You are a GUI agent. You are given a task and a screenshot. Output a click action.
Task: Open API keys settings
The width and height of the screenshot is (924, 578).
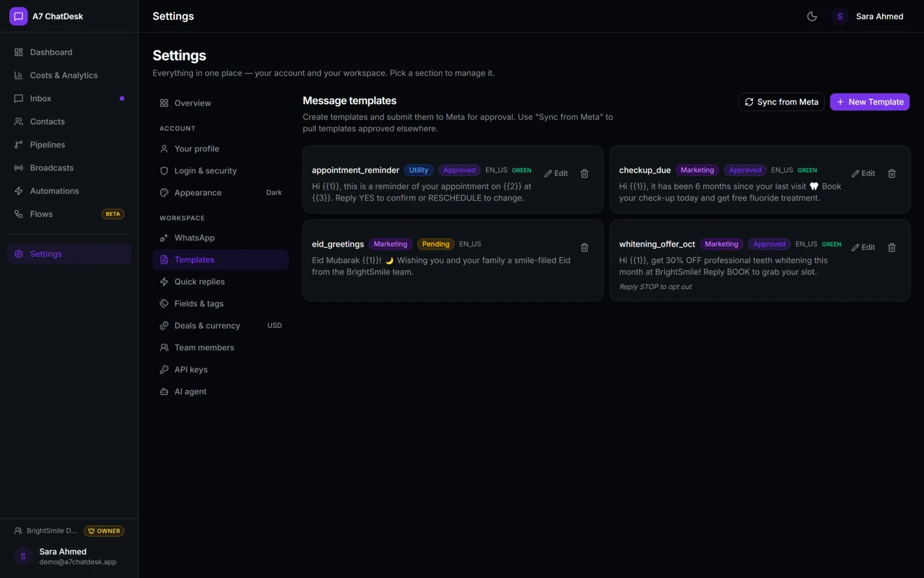(x=221, y=369)
